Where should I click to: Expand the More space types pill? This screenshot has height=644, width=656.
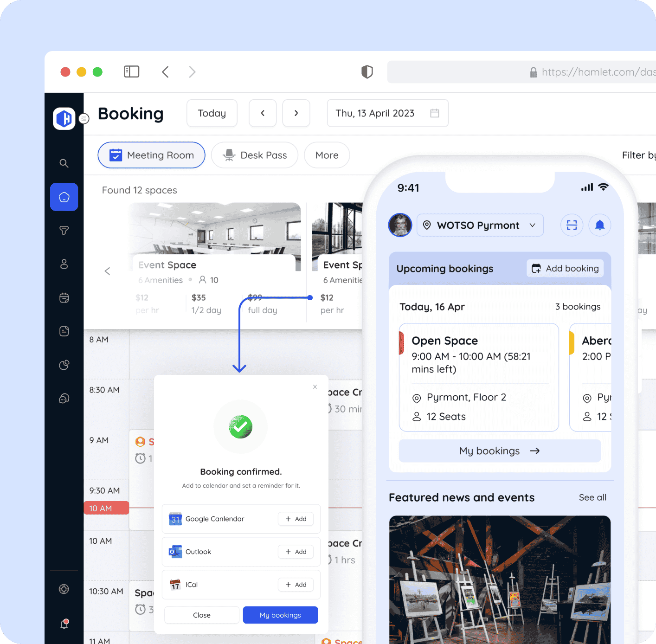pos(327,155)
